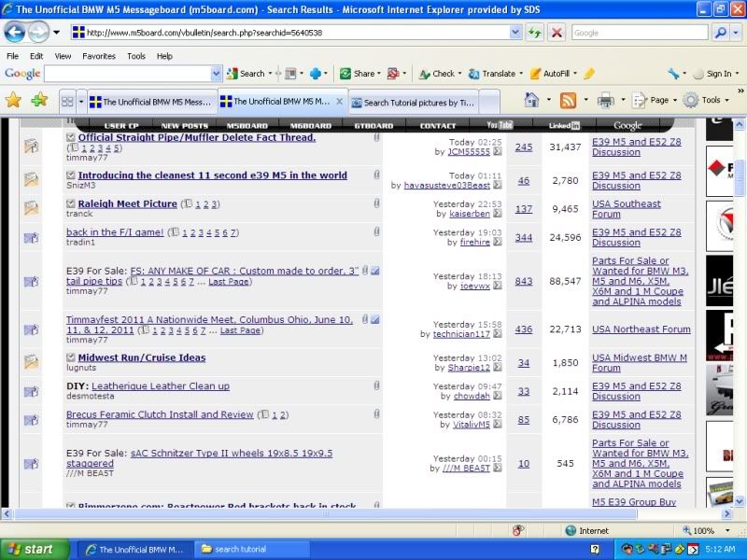
Task: Open the tab list dropdown arrow
Action: [81, 102]
